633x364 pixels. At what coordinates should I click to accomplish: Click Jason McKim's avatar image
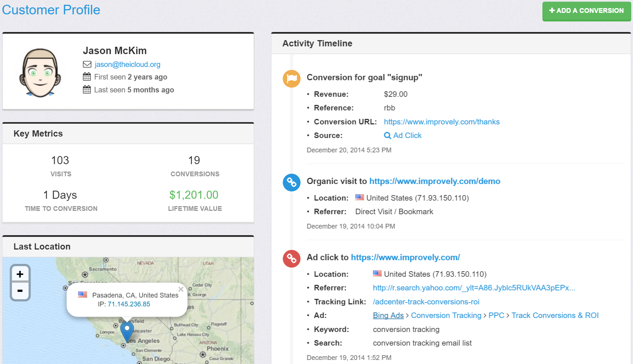click(40, 73)
